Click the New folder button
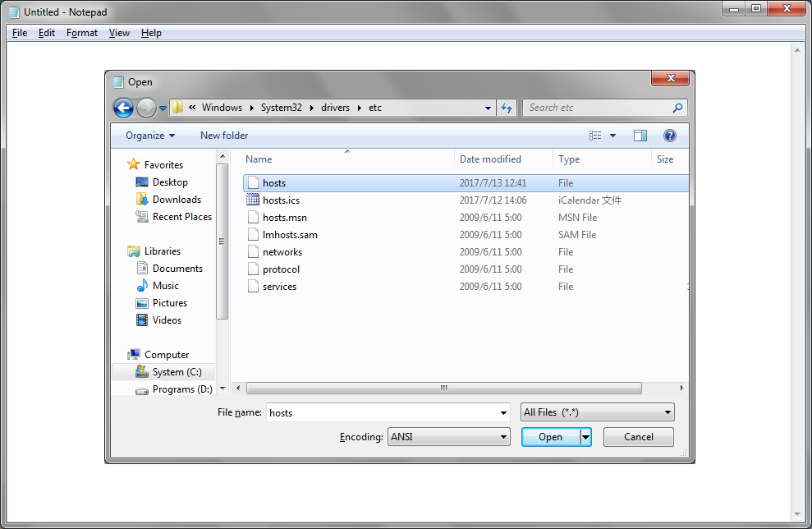 coord(224,136)
